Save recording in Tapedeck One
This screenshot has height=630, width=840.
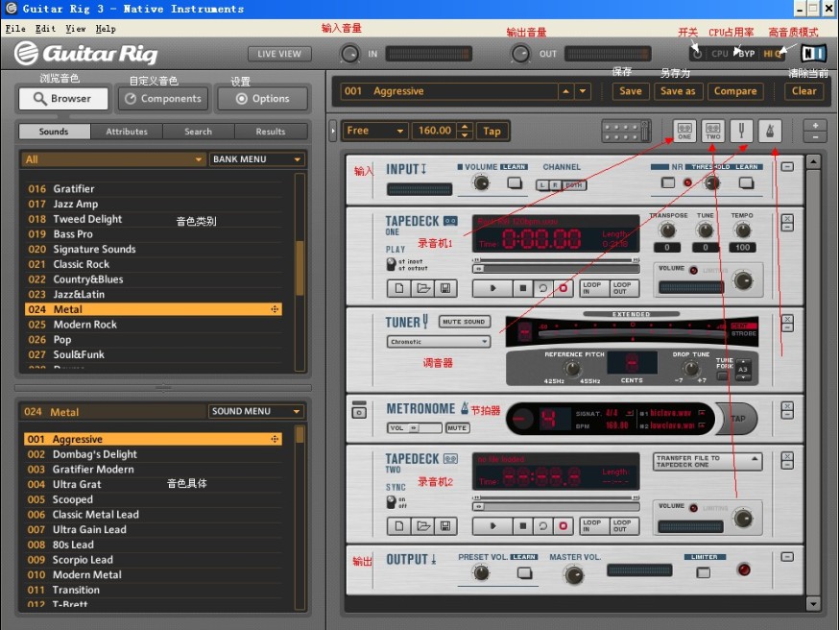pyautogui.click(x=445, y=288)
